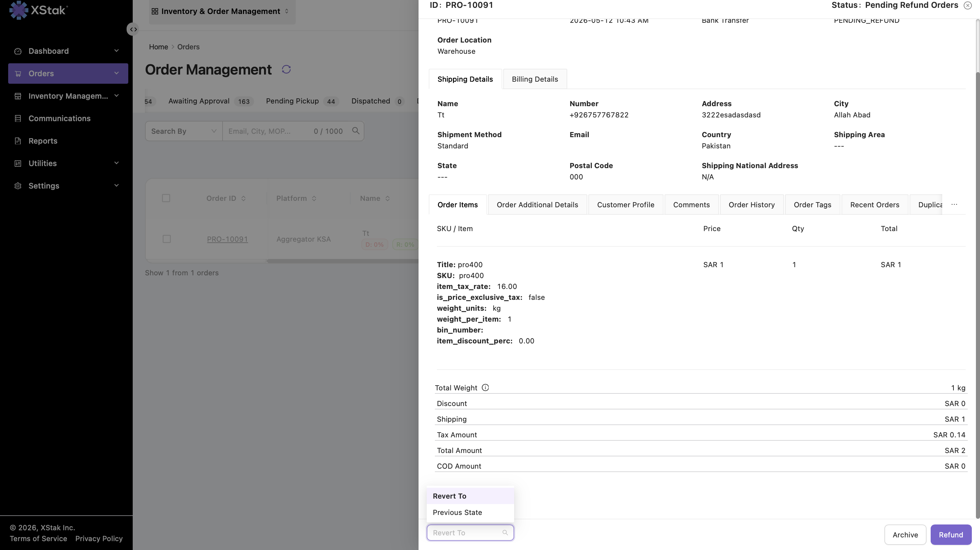980x550 pixels.
Task: Open the Inventory & Order Management module switcher
Action: click(x=222, y=12)
